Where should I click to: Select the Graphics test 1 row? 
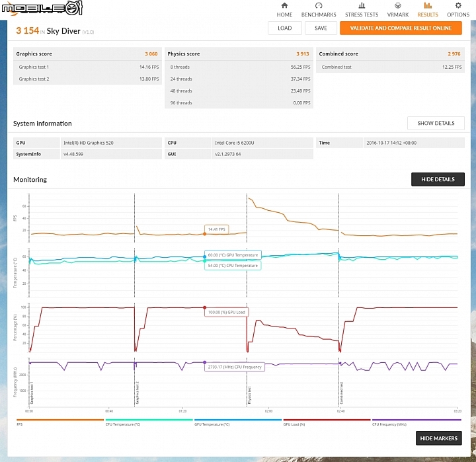click(87, 67)
